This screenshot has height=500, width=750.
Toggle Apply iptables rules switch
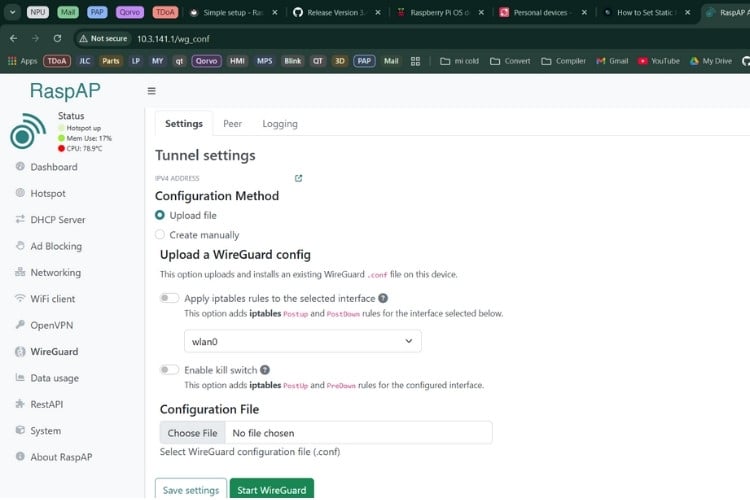[x=169, y=298]
